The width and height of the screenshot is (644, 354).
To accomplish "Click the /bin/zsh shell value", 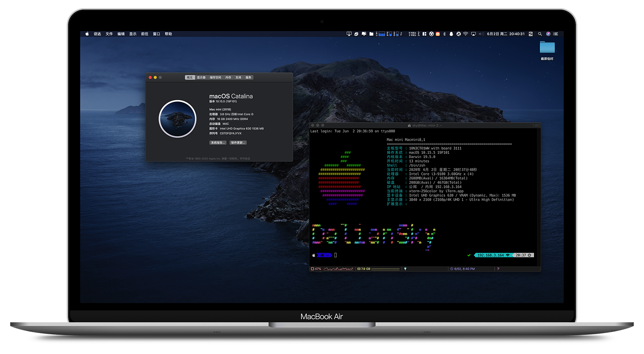I will pyautogui.click(x=417, y=165).
